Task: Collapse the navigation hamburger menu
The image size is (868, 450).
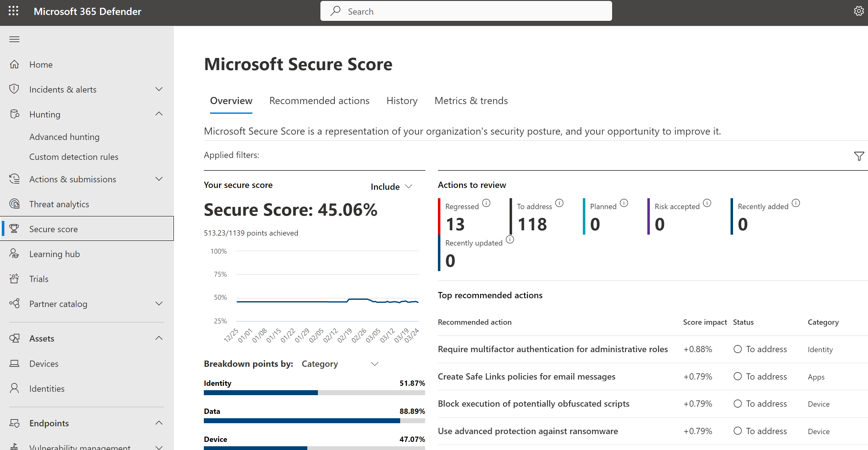Action: (14, 39)
